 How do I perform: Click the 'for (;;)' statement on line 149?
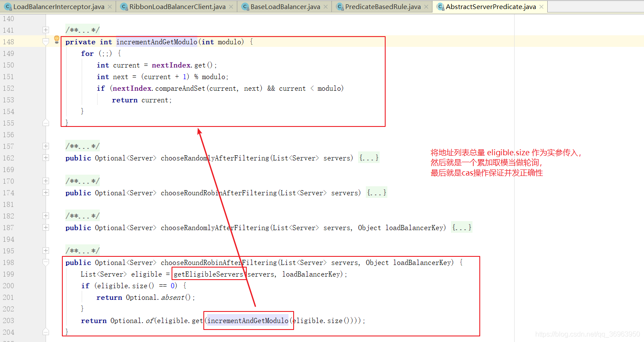tap(97, 53)
